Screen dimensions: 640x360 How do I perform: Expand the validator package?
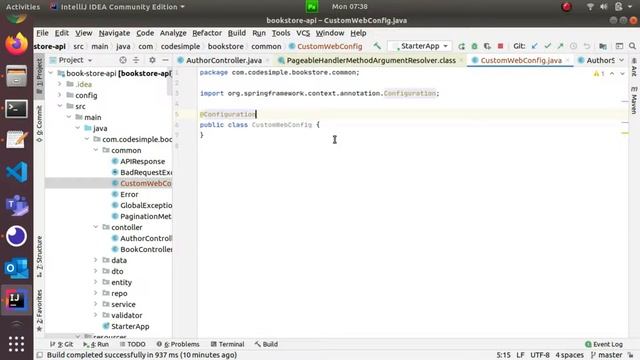[96, 315]
